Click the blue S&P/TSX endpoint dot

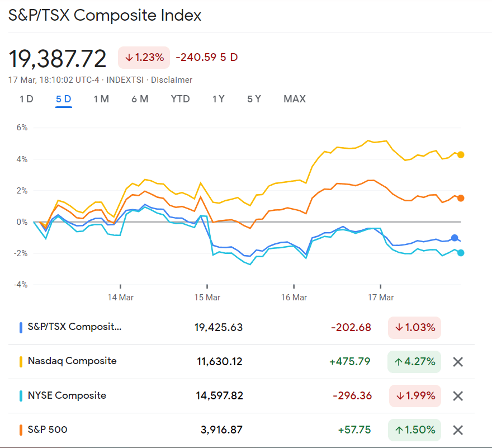click(x=455, y=238)
